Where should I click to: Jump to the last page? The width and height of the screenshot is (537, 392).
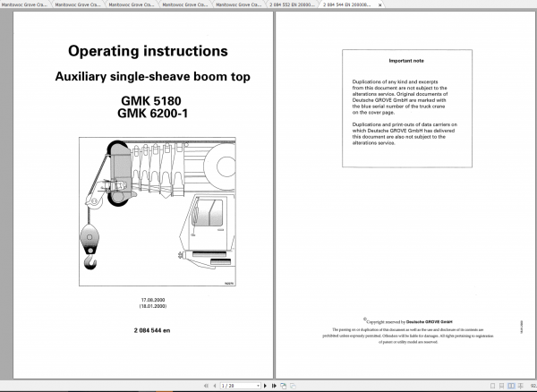click(x=274, y=386)
